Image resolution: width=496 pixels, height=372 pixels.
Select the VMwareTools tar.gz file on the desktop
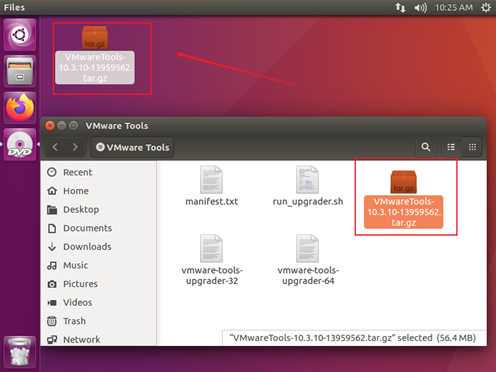pos(95,55)
